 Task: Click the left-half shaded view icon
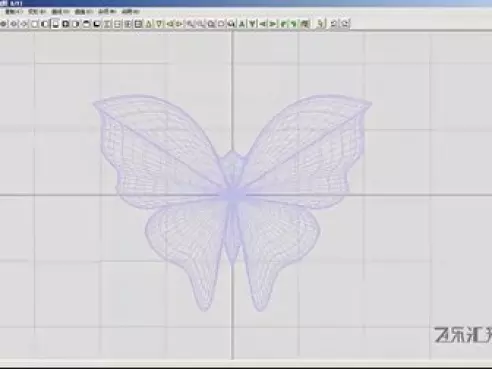click(x=44, y=24)
